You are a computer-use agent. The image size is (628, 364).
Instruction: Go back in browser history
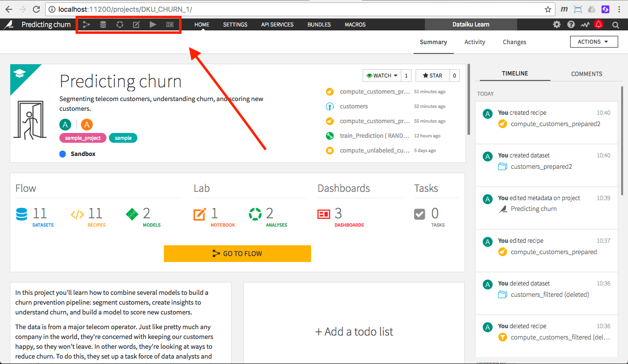(x=8, y=9)
